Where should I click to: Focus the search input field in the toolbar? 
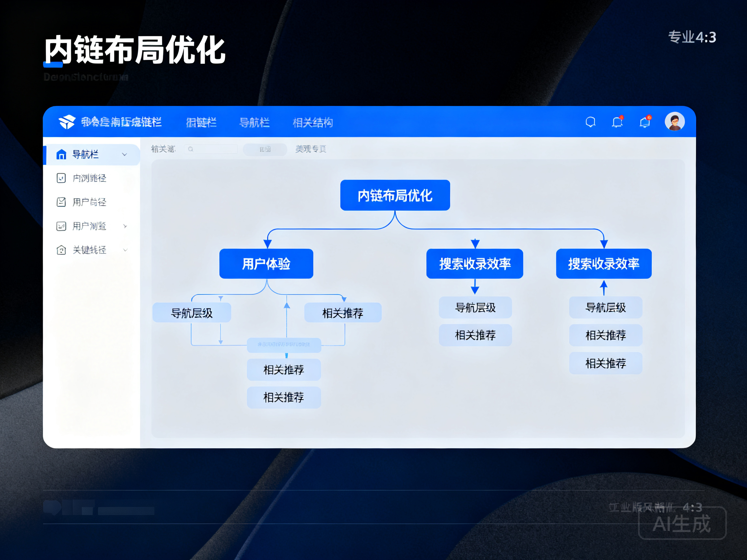[211, 149]
